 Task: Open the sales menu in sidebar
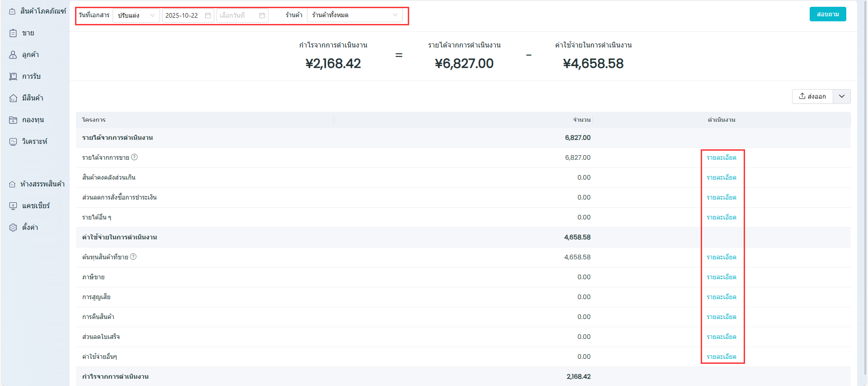[x=28, y=33]
